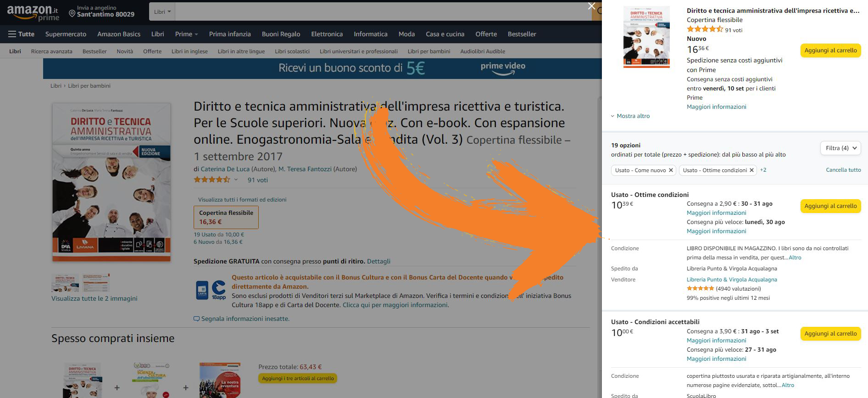Click first bundled book in 'Spesso comprati insieme'
Viewport: 868px width, 398px height.
82,380
